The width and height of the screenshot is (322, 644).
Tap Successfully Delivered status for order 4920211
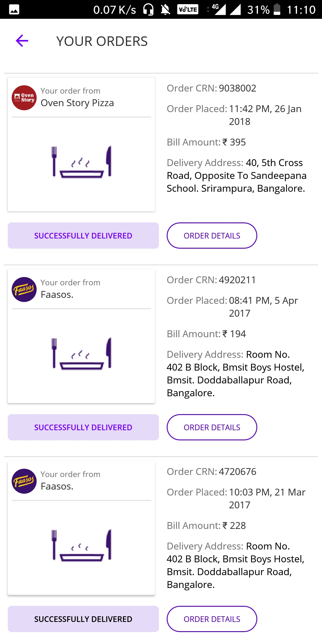83,427
